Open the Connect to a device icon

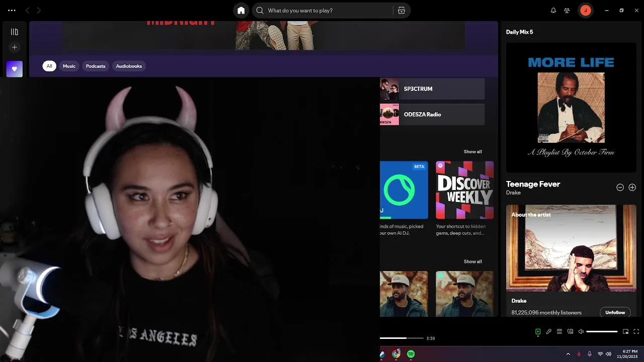pyautogui.click(x=570, y=332)
